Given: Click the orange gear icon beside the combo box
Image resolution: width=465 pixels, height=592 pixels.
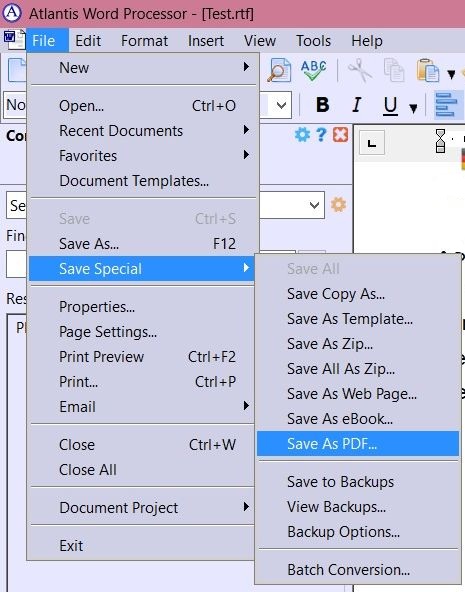Looking at the screenshot, I should 339,205.
